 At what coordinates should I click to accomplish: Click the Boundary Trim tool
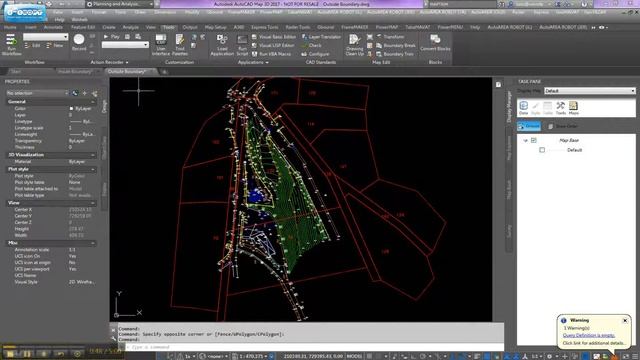395,54
